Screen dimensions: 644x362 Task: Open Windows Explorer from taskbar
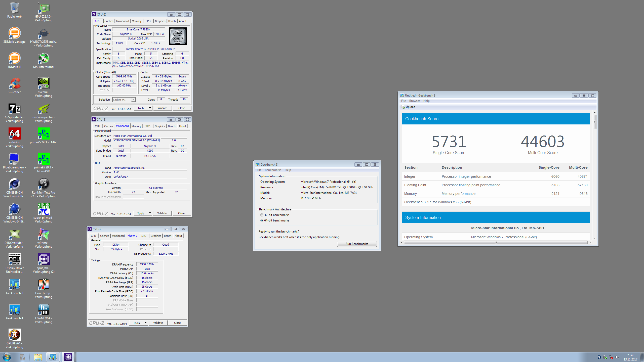click(x=38, y=357)
